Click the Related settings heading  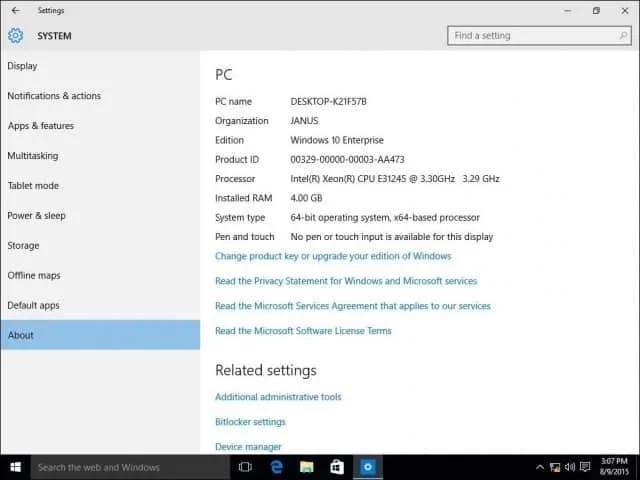point(266,371)
